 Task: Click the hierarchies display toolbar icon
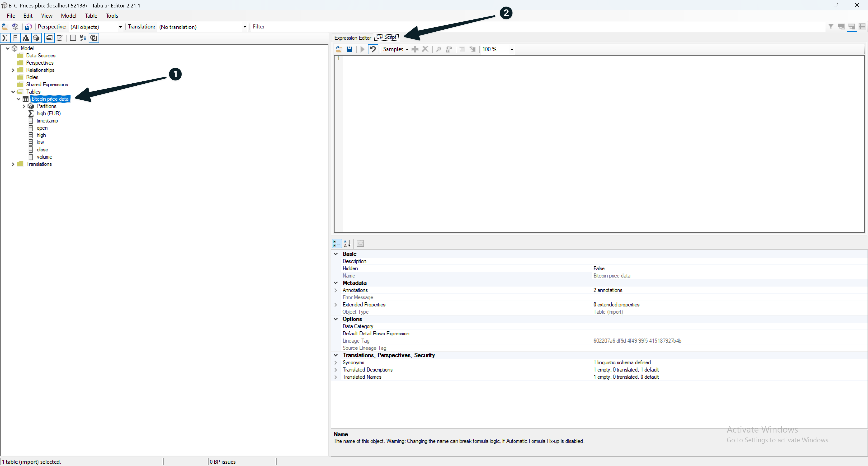26,38
